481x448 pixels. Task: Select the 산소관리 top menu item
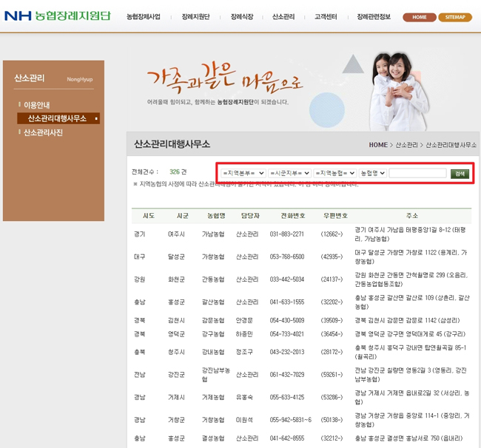pyautogui.click(x=284, y=16)
